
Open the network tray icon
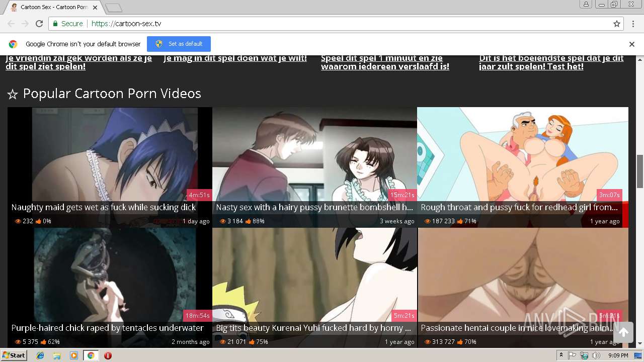point(584,355)
